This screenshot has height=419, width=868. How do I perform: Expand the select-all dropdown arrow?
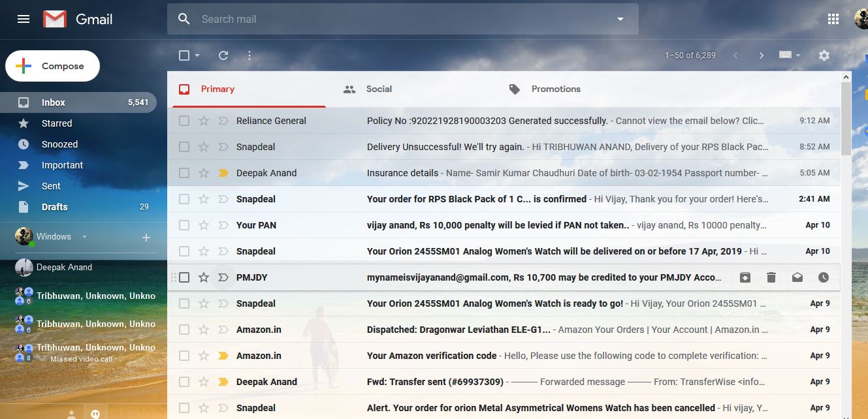click(x=197, y=55)
